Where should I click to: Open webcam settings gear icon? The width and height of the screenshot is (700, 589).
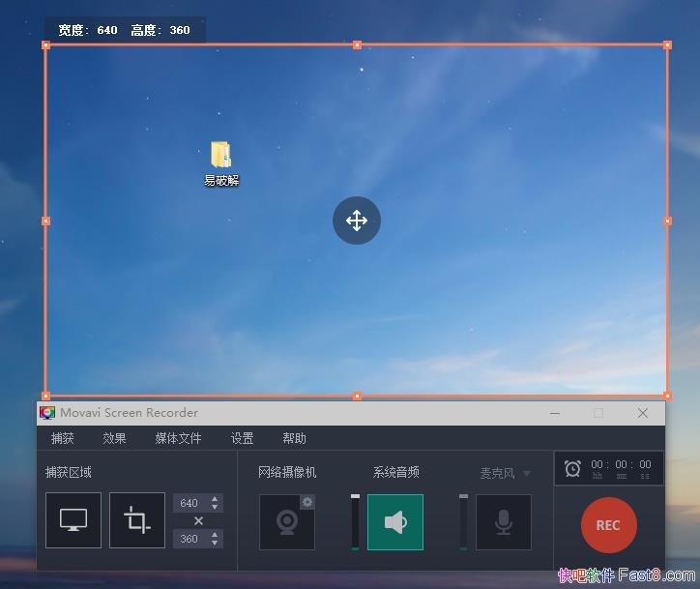click(x=307, y=502)
